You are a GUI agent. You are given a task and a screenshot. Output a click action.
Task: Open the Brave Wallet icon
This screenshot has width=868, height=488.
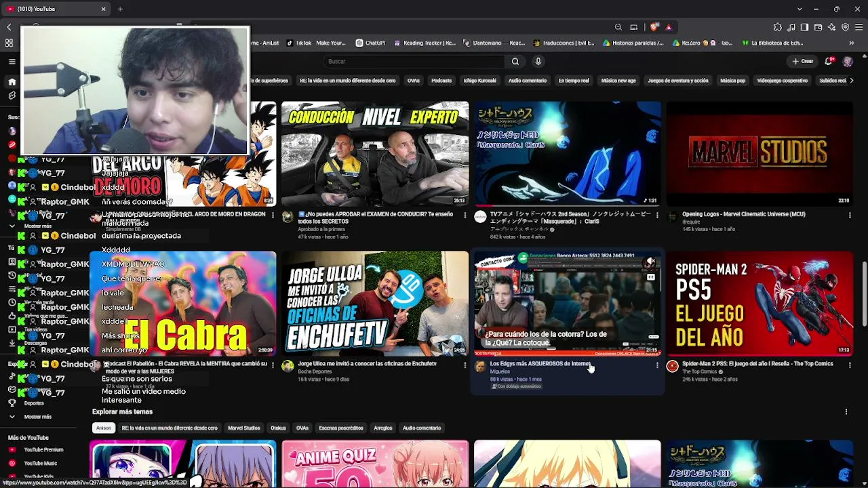(818, 27)
